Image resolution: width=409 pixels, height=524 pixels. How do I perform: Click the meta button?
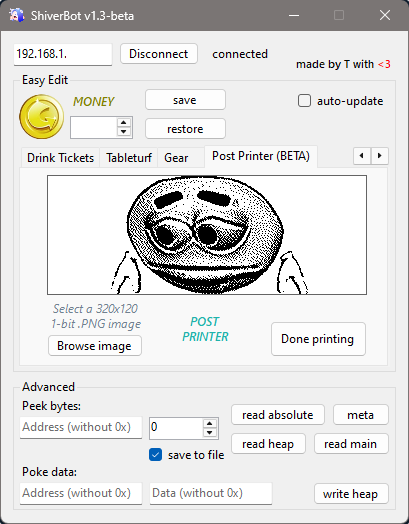361,415
